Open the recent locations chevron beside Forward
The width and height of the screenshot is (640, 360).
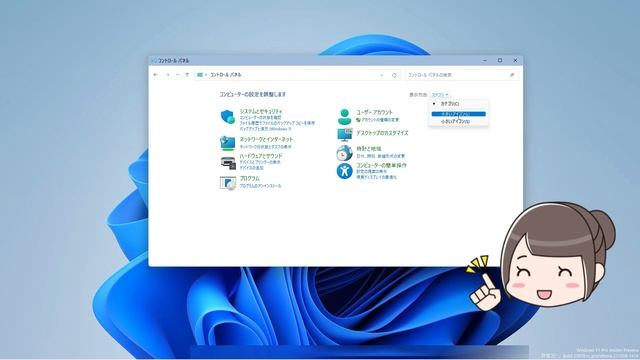(x=177, y=75)
